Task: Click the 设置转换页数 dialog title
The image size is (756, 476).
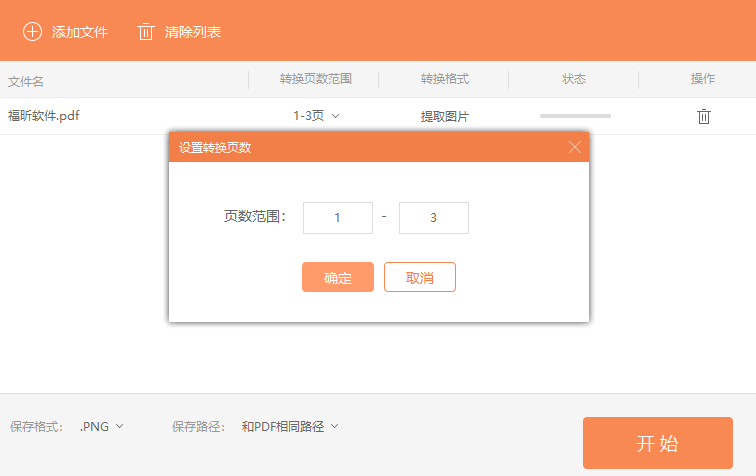Action: coord(215,148)
